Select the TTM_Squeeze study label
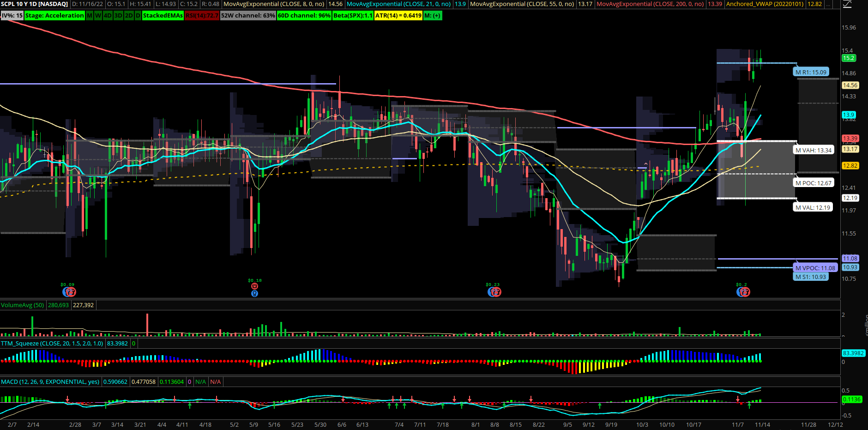This screenshot has width=868, height=430. 52,343
